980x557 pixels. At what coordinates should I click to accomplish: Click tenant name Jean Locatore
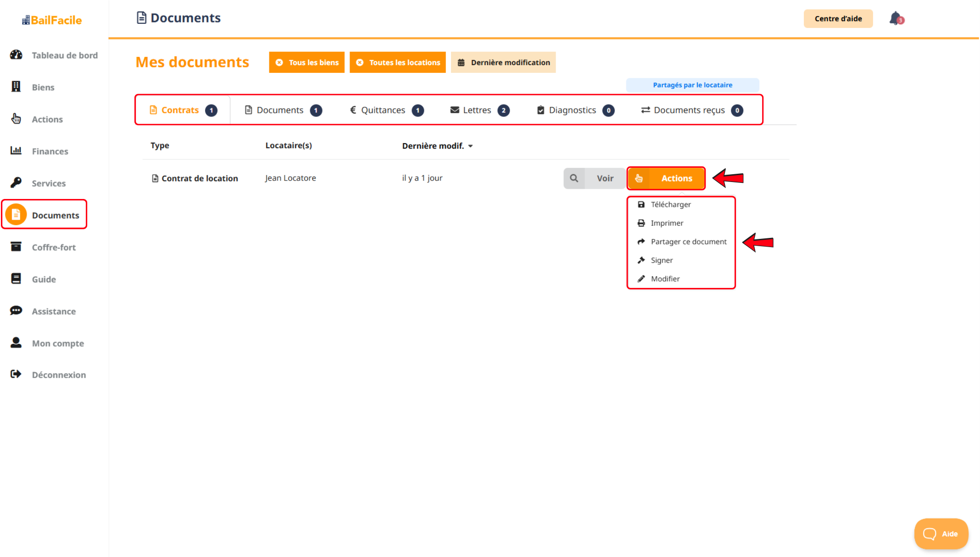[x=290, y=178]
